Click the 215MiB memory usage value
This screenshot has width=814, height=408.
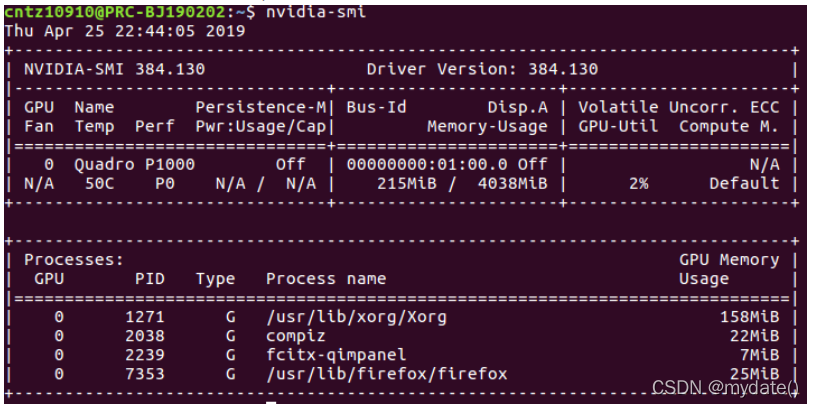coord(406,184)
